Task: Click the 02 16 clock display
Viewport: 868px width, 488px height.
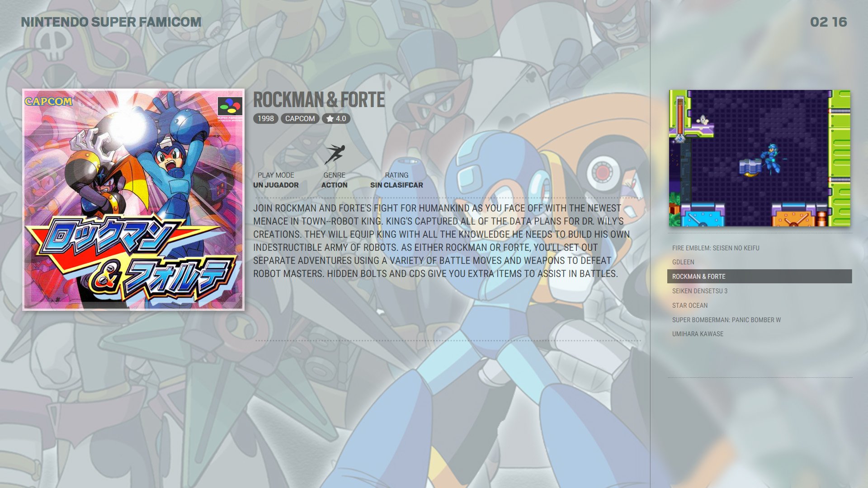Action: (x=828, y=22)
